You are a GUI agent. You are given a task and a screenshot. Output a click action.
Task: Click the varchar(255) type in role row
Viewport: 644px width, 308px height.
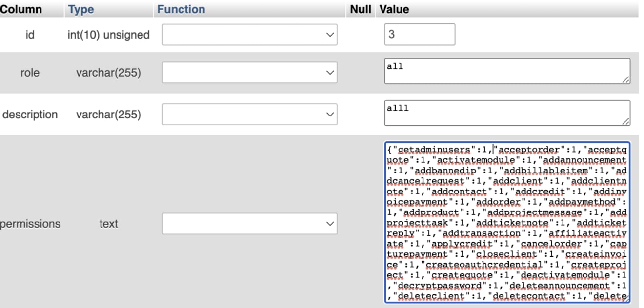click(108, 73)
